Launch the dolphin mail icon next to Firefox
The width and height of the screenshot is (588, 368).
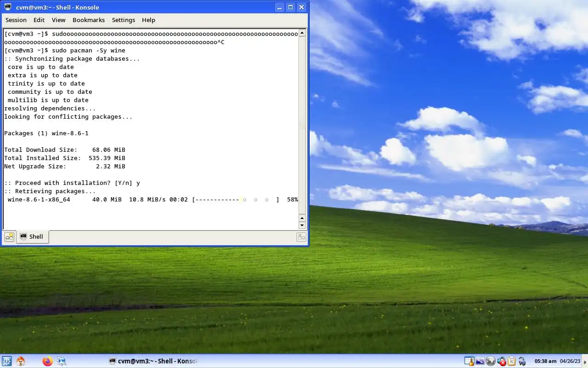point(61,361)
